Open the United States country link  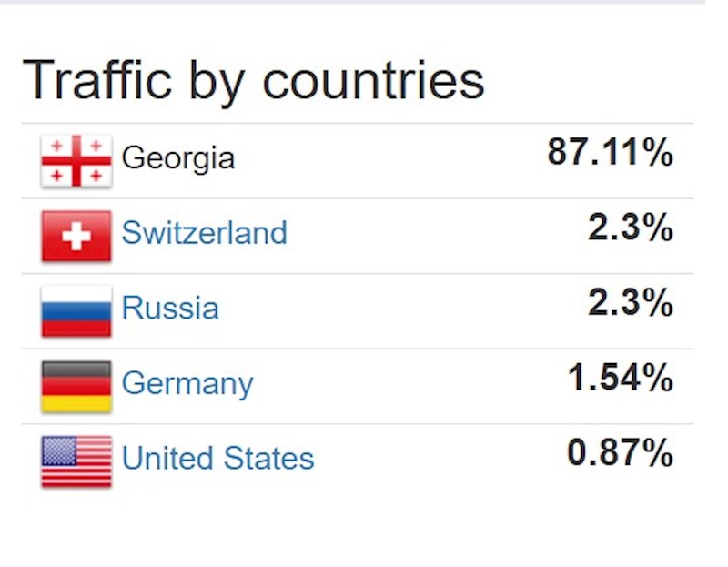(217, 459)
